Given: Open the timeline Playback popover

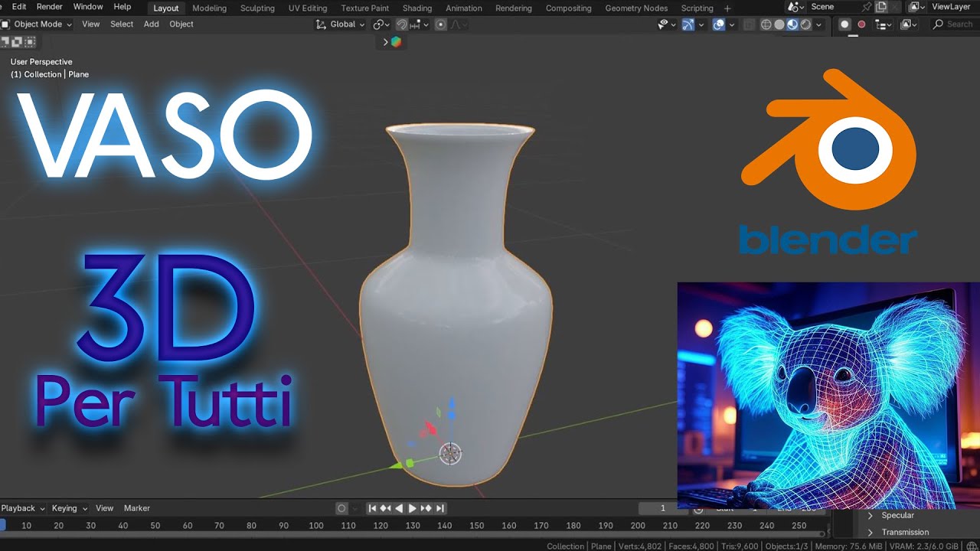Looking at the screenshot, I should pyautogui.click(x=23, y=508).
